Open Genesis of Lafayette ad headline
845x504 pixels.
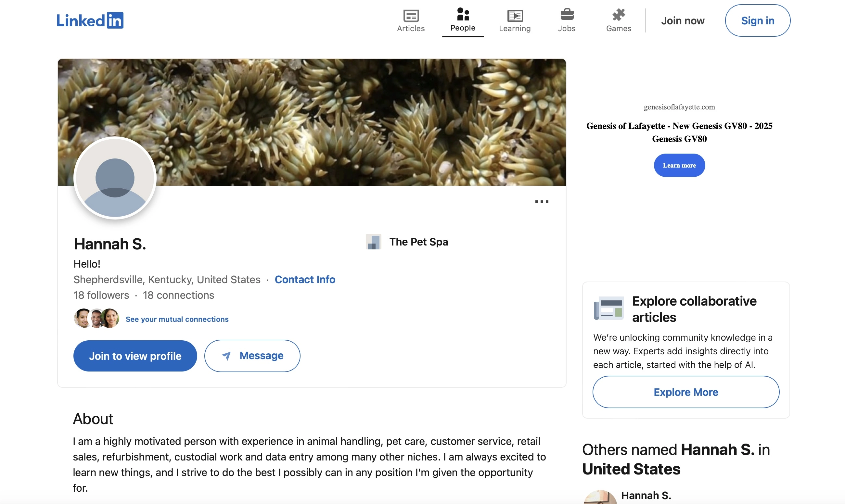[x=679, y=132]
